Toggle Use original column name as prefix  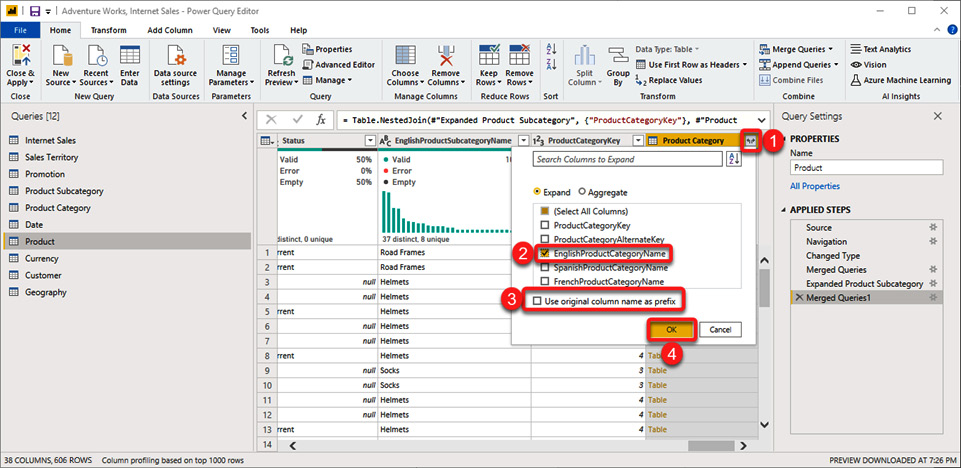[x=537, y=301]
